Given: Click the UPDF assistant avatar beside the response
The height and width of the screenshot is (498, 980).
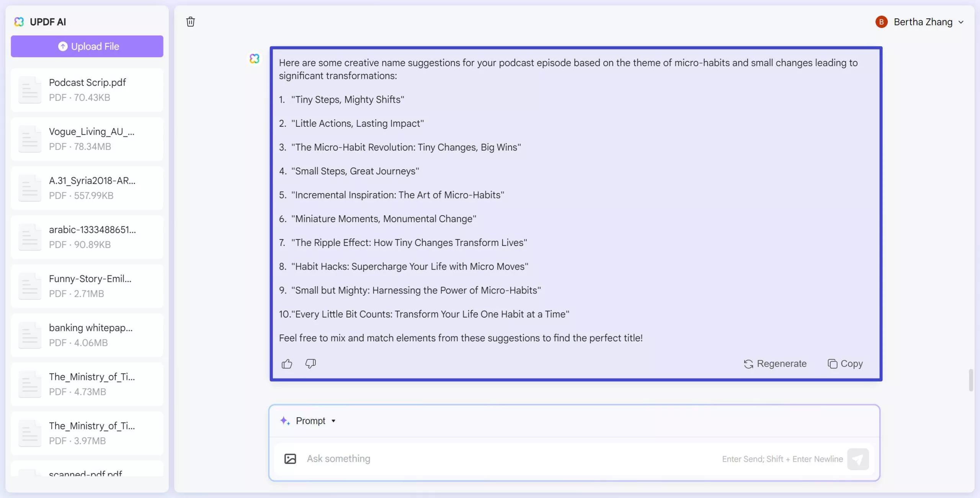Looking at the screenshot, I should click(254, 58).
